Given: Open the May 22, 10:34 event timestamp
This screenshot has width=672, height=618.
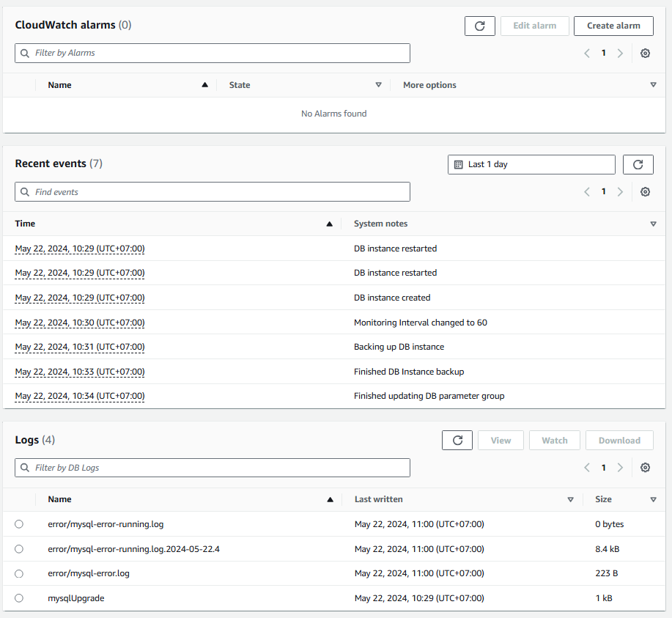Looking at the screenshot, I should [80, 396].
